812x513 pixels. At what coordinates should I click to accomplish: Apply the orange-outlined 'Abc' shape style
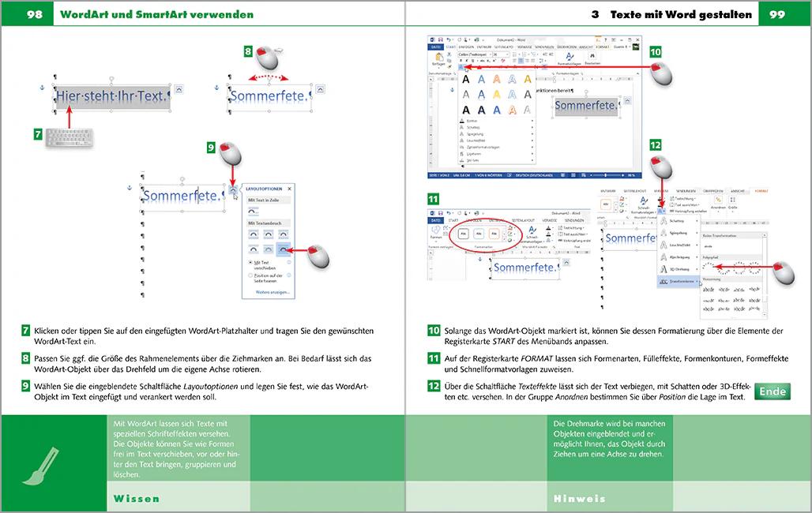(x=494, y=234)
